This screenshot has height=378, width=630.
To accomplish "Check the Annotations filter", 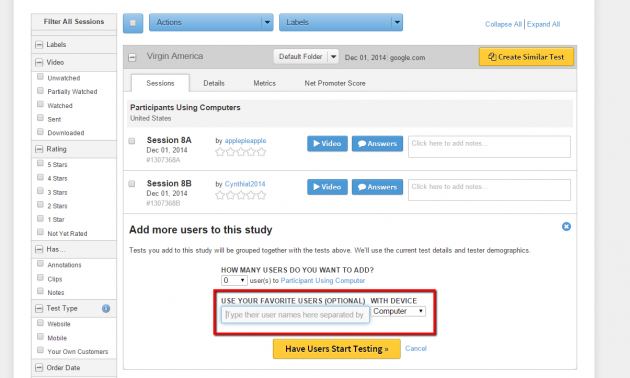I will click(x=40, y=264).
